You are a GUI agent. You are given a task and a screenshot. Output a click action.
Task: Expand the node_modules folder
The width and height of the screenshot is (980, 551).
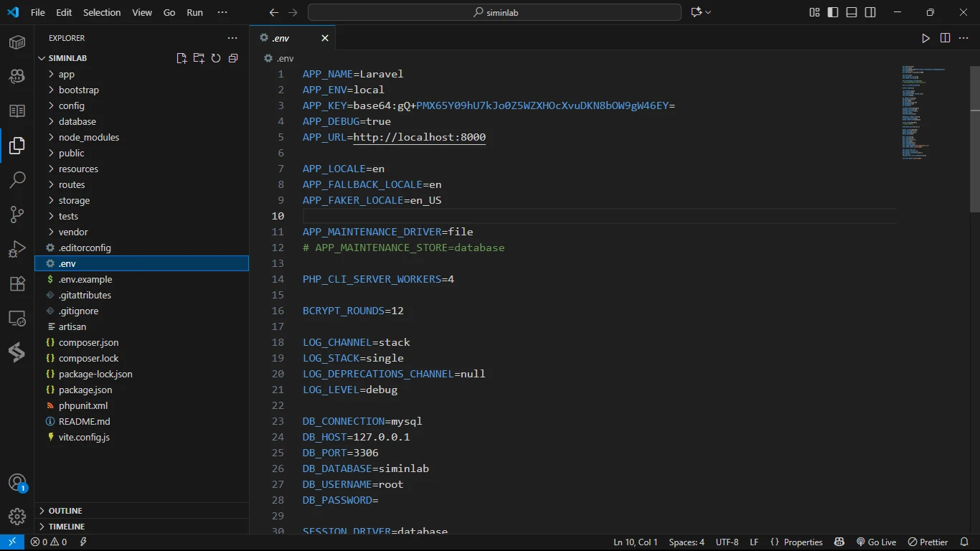pos(89,137)
